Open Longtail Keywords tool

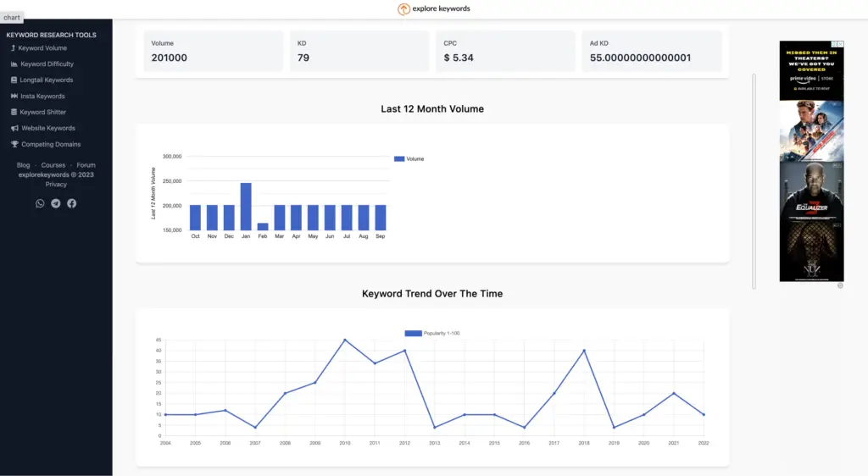[x=47, y=80]
